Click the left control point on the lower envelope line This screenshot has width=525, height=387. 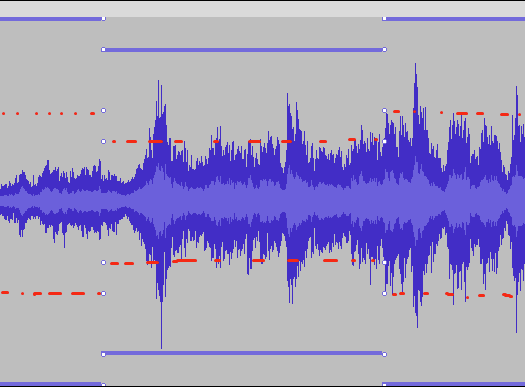click(x=103, y=354)
